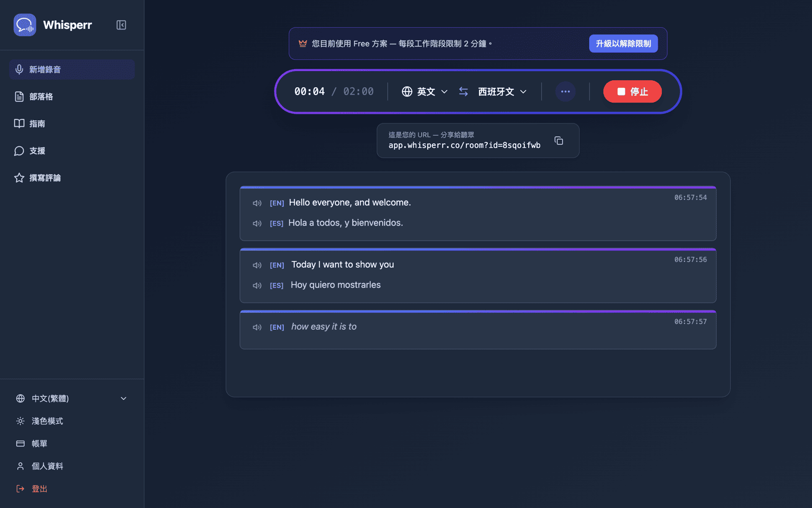Click the star icon beside 撰寫評論
812x508 pixels.
[19, 178]
